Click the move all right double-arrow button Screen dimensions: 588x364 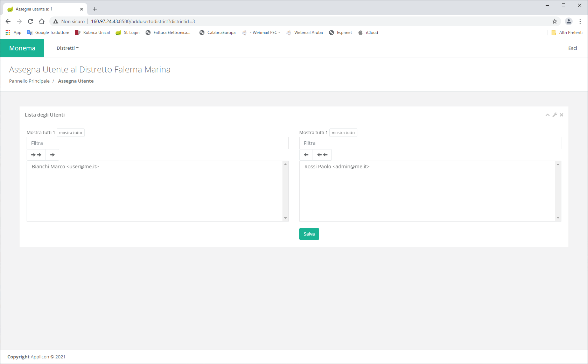point(36,155)
